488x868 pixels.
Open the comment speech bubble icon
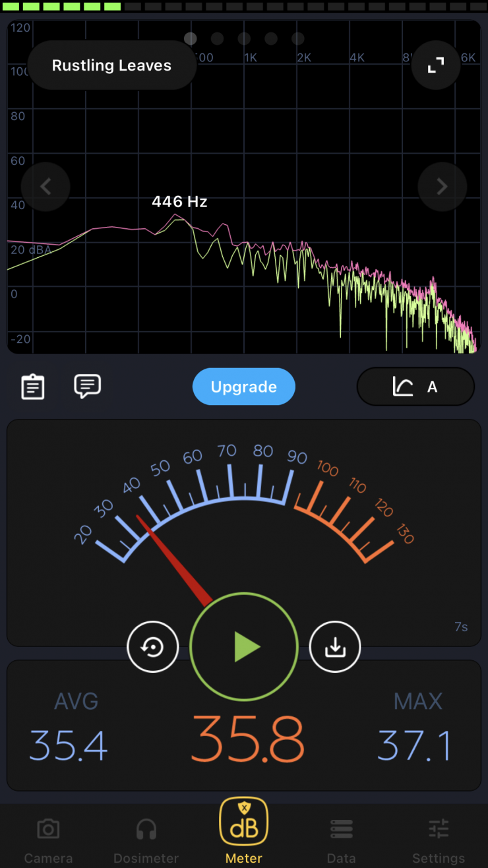(x=87, y=386)
